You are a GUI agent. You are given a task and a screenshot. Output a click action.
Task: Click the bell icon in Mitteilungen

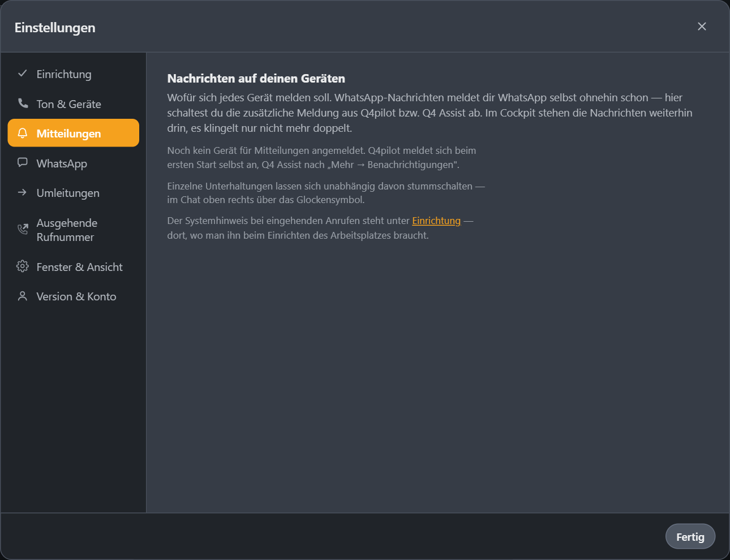click(x=23, y=133)
